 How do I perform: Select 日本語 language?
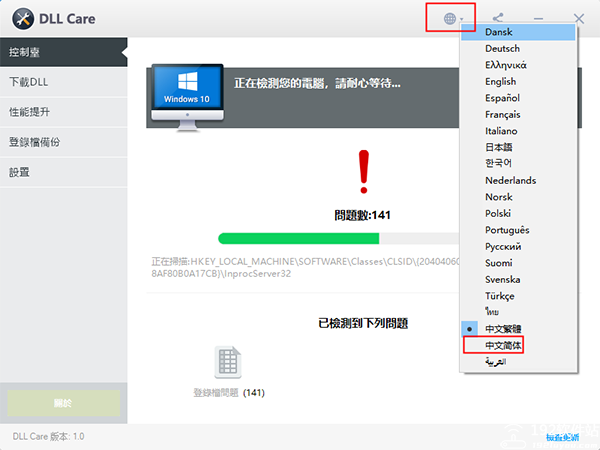point(518,147)
